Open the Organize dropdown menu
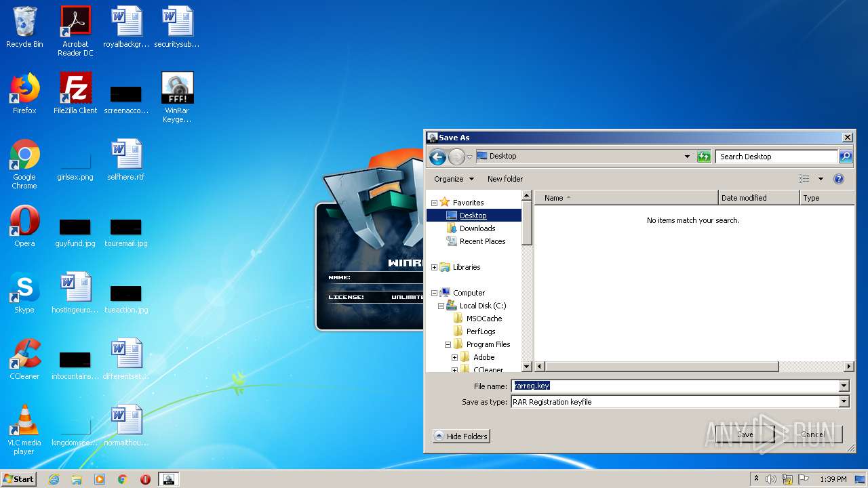The height and width of the screenshot is (488, 868). click(454, 179)
